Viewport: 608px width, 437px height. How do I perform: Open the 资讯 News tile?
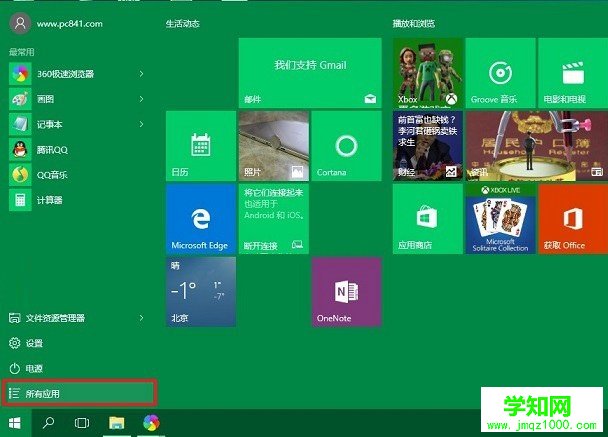click(x=537, y=146)
